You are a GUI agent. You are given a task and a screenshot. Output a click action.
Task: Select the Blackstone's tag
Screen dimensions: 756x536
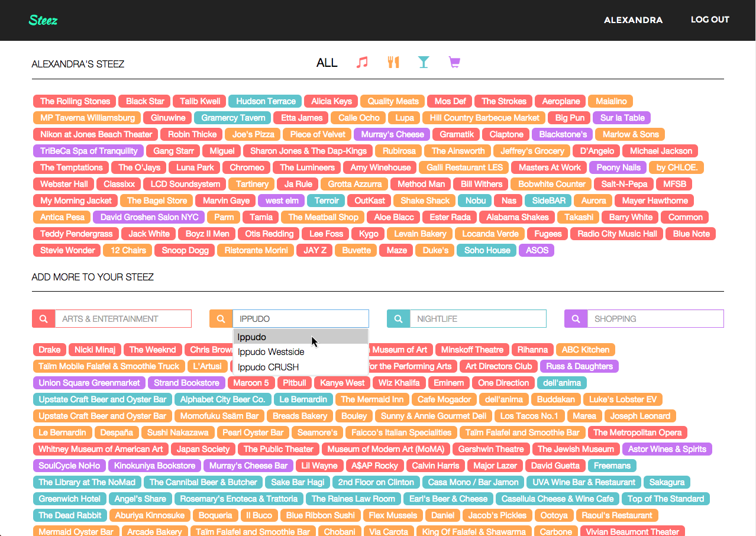563,134
